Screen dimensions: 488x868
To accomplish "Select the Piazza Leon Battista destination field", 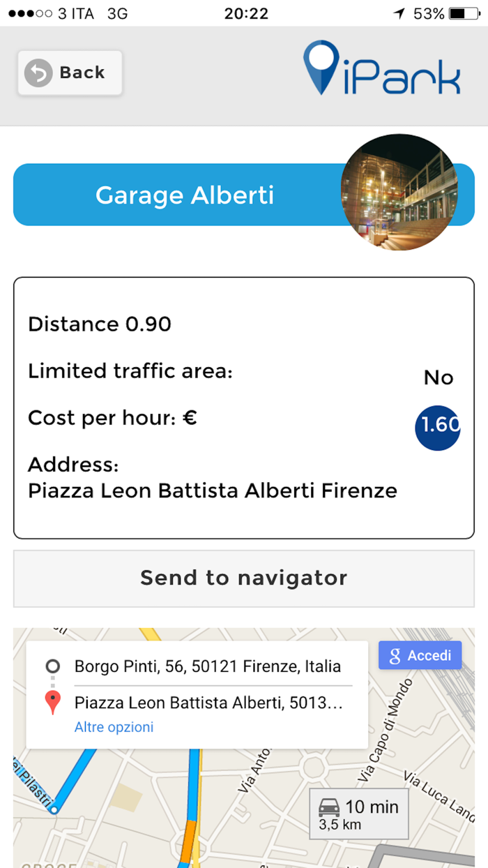I will [208, 702].
